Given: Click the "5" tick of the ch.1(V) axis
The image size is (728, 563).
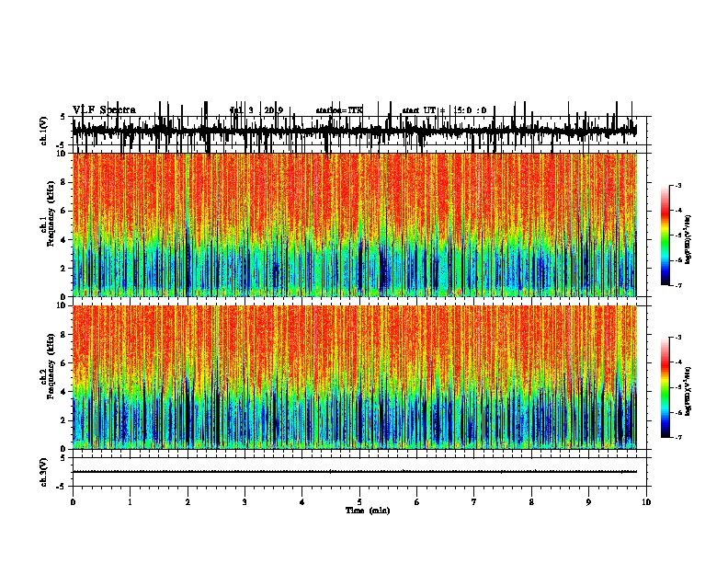Looking at the screenshot, I should pyautogui.click(x=64, y=116).
